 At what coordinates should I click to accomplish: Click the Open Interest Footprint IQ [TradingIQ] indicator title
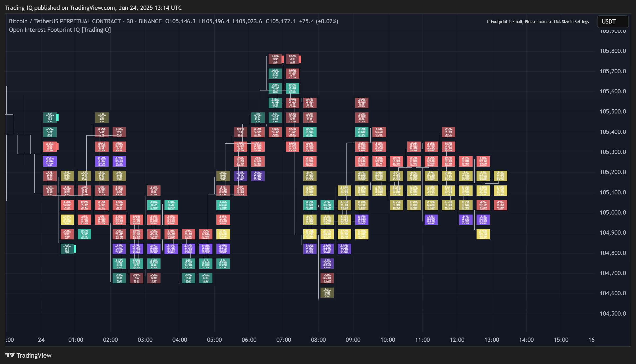point(60,30)
